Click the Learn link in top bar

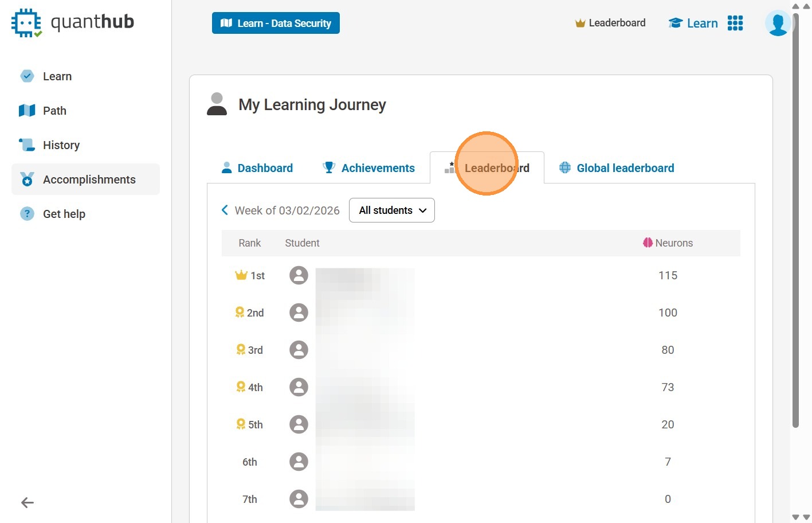coord(693,23)
